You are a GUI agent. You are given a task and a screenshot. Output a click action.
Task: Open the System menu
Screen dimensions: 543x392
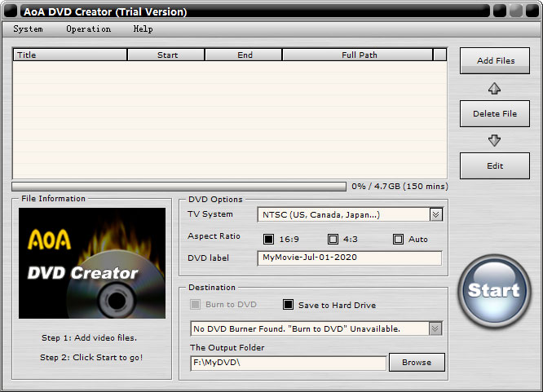point(29,29)
